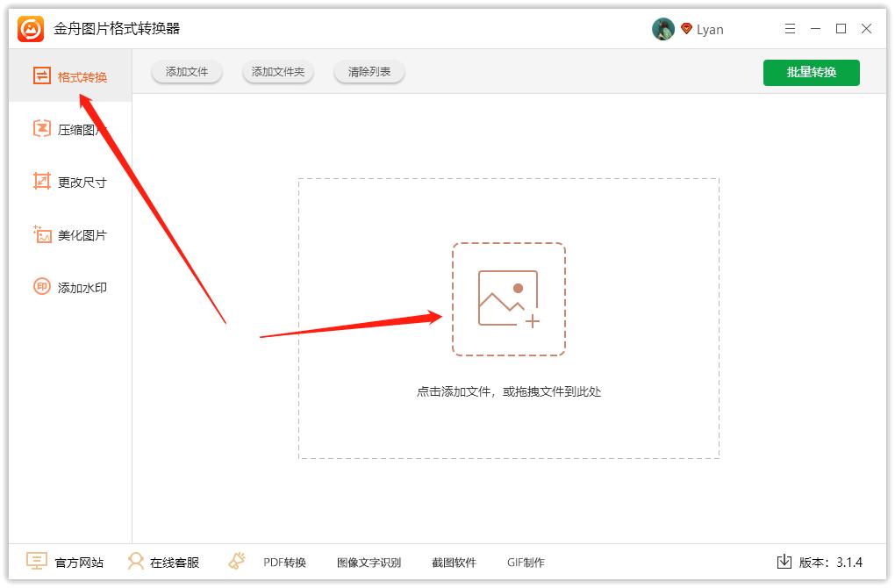Screen dimensions: 895x588
Task: Open the 图像文字识别 link
Action: (x=369, y=563)
